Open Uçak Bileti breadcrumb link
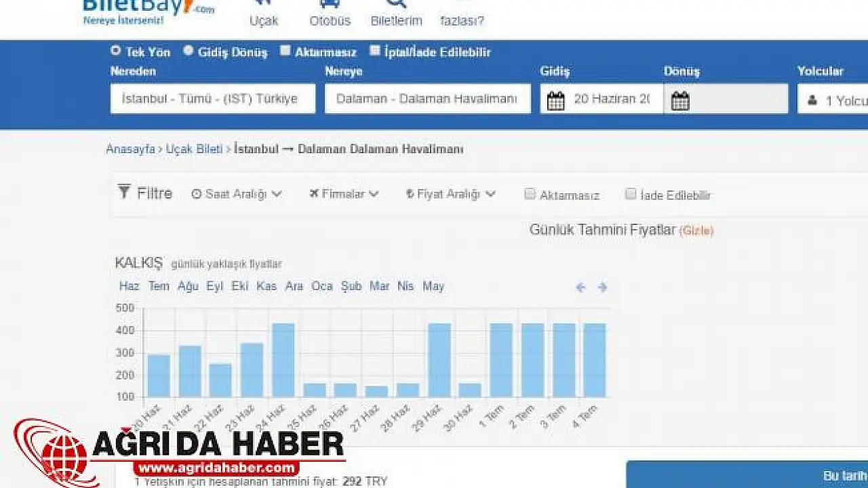This screenshot has height=488, width=868. click(x=194, y=149)
